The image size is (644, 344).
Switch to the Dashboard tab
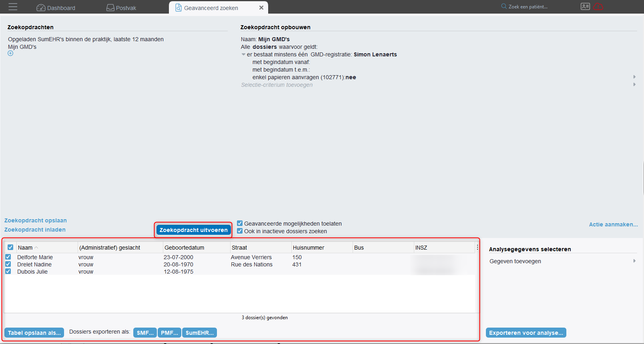(x=56, y=8)
